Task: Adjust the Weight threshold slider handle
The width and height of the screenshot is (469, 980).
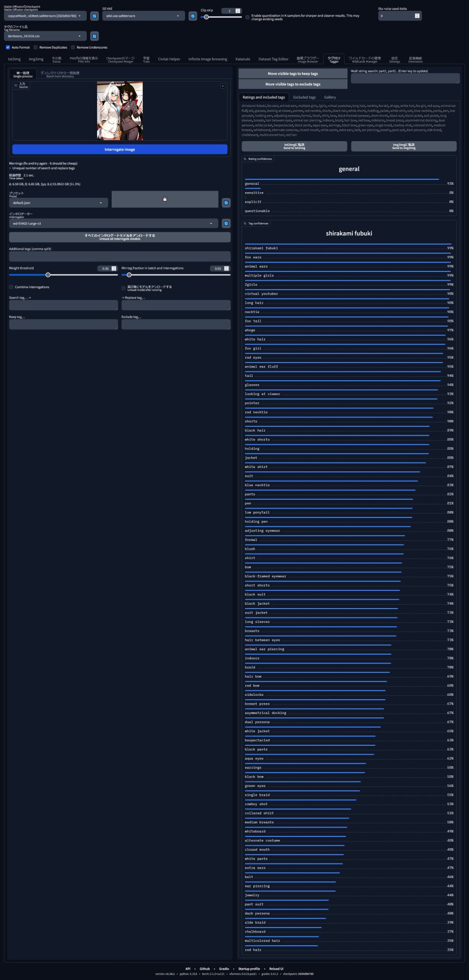Action: [48, 275]
